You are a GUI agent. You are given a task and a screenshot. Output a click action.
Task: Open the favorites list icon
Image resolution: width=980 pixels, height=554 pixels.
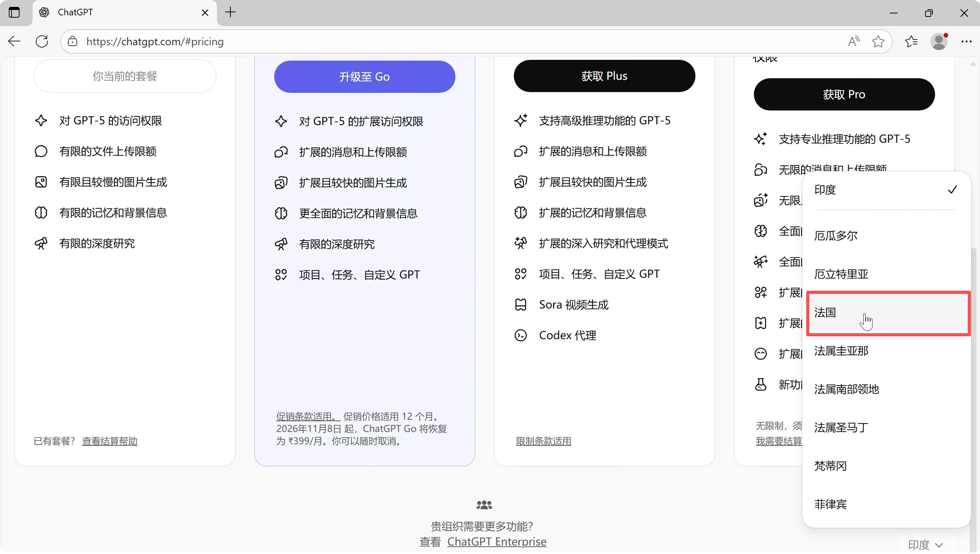(x=911, y=41)
